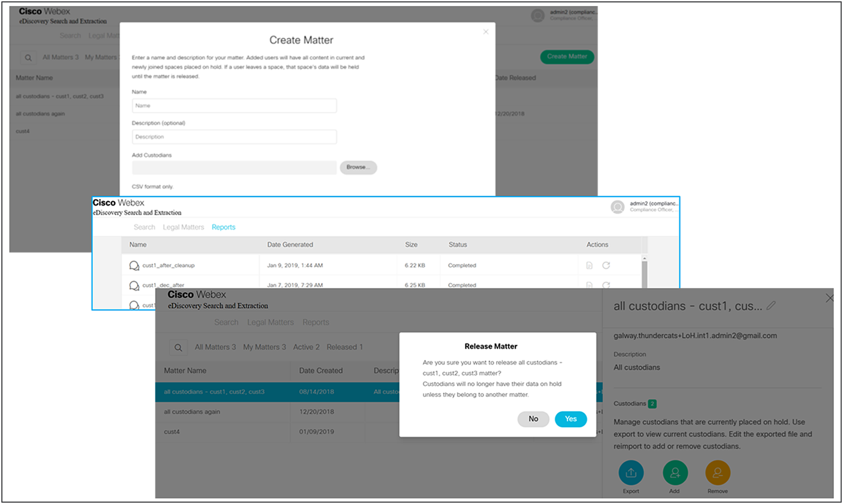Click the Browse button for custodians CSV
This screenshot has height=504, width=843.
pyautogui.click(x=358, y=167)
